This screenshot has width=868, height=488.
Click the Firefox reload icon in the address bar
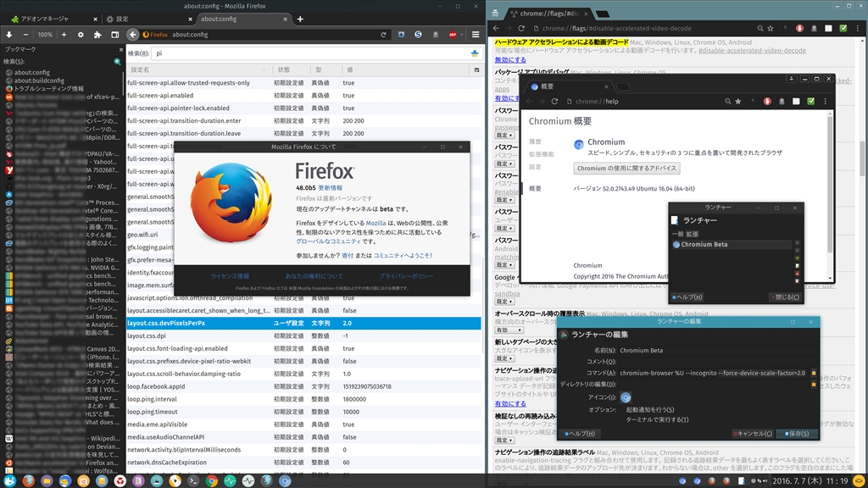pyautogui.click(x=384, y=35)
